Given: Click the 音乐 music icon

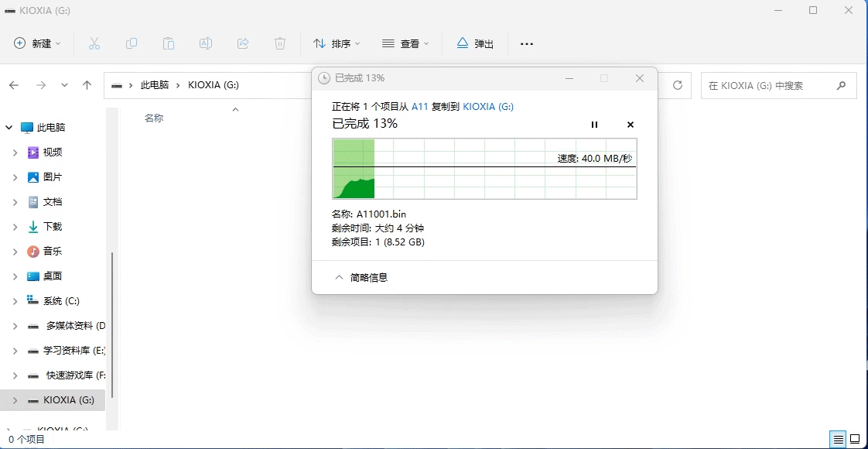Looking at the screenshot, I should [x=33, y=252].
